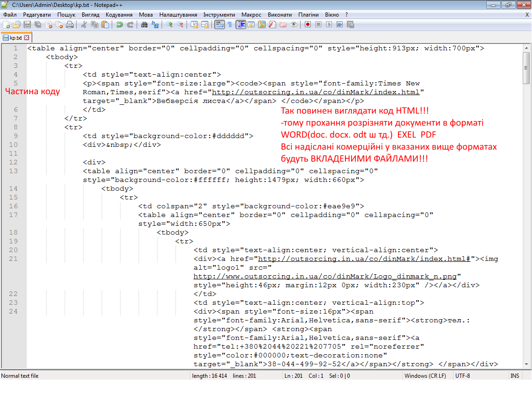Image resolution: width=532 pixels, height=399 pixels.
Task: Click the Logo_dinmark_n.png URL link
Action: (x=325, y=276)
